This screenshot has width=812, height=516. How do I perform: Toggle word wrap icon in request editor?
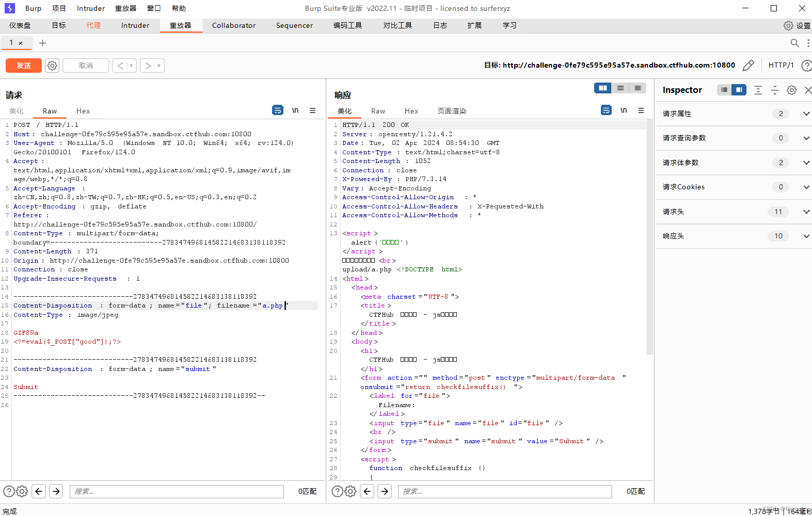coord(278,110)
